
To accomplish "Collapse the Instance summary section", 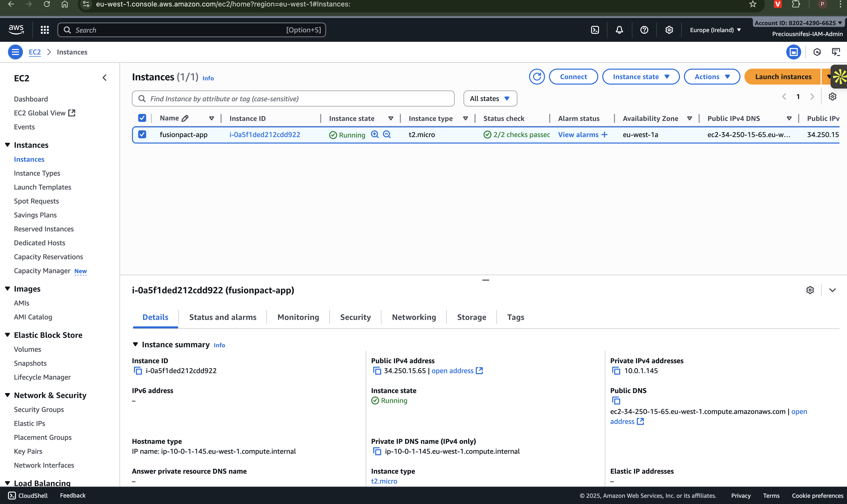I will click(135, 344).
